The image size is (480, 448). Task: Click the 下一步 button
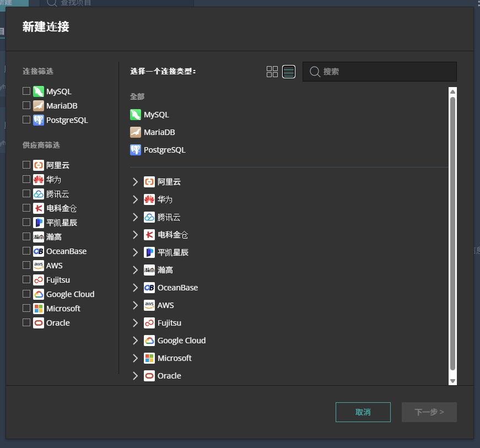click(x=429, y=412)
